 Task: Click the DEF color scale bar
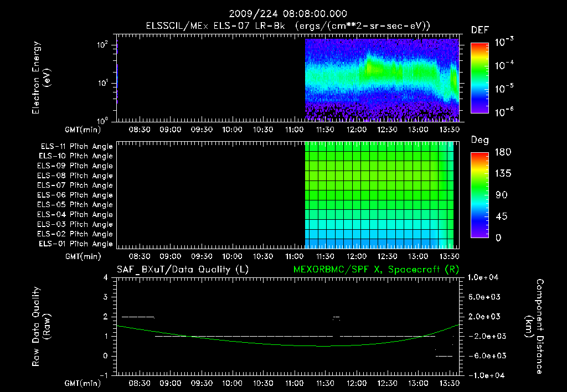click(x=480, y=78)
